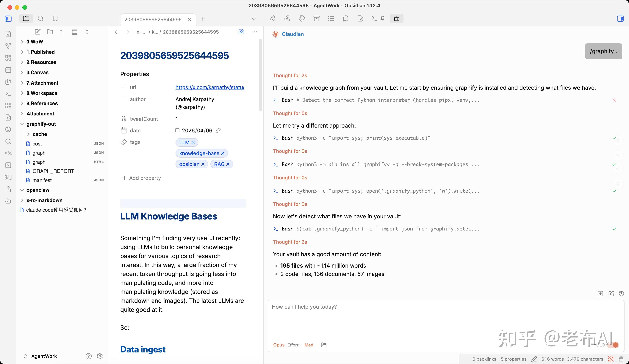The image size is (629, 364).
Task: Toggle the YOLO mode switch
Action: pos(614,345)
